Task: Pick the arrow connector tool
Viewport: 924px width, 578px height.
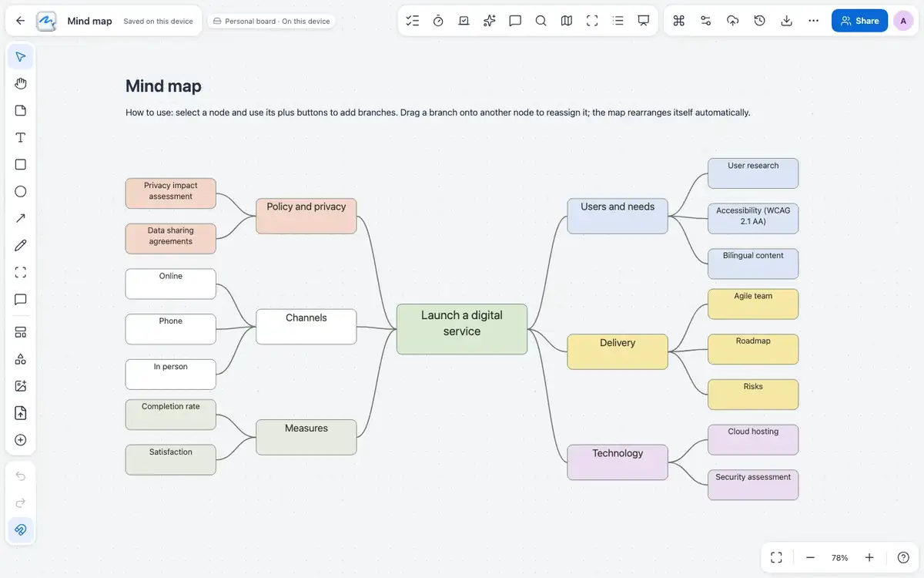Action: point(21,218)
